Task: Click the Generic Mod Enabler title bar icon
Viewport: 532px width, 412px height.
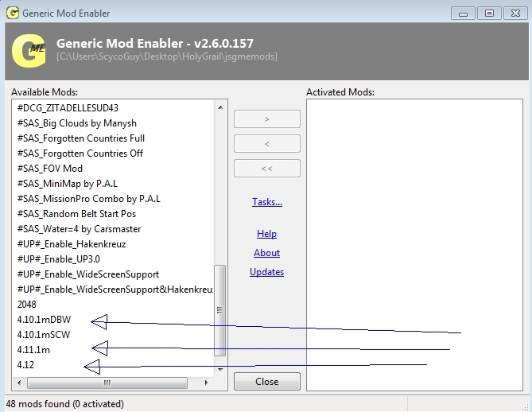Action: (x=13, y=14)
